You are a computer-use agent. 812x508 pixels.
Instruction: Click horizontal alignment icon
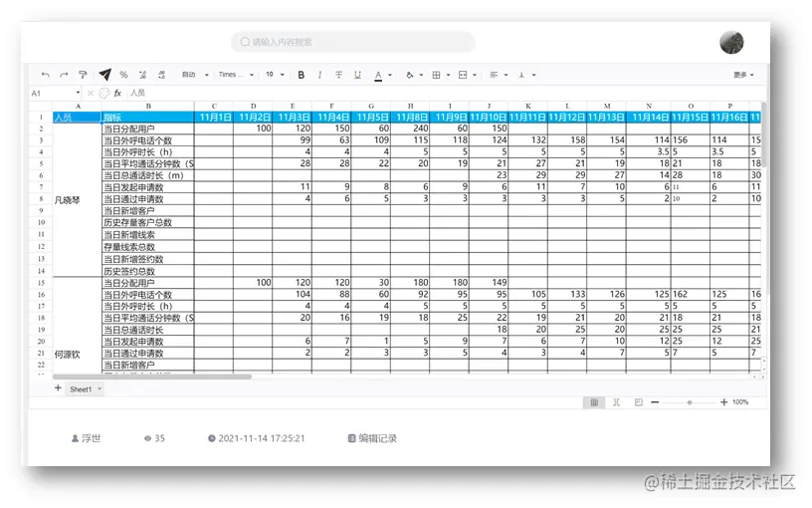494,75
